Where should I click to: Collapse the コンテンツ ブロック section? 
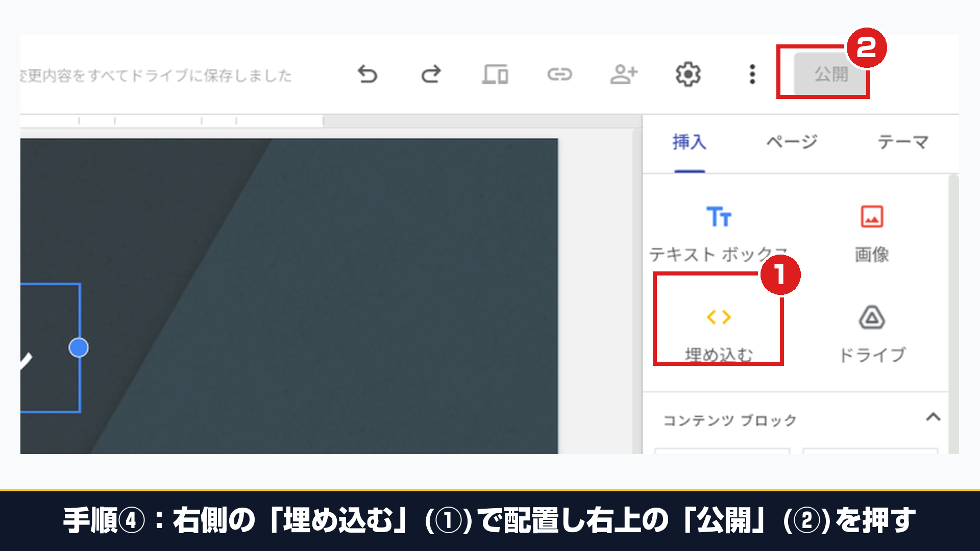click(x=933, y=417)
